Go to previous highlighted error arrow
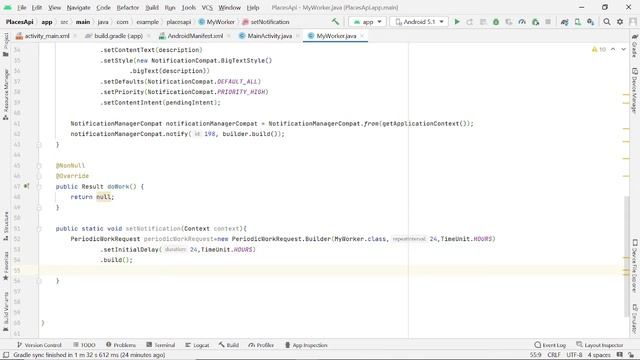The width and height of the screenshot is (640, 360). pos(613,49)
